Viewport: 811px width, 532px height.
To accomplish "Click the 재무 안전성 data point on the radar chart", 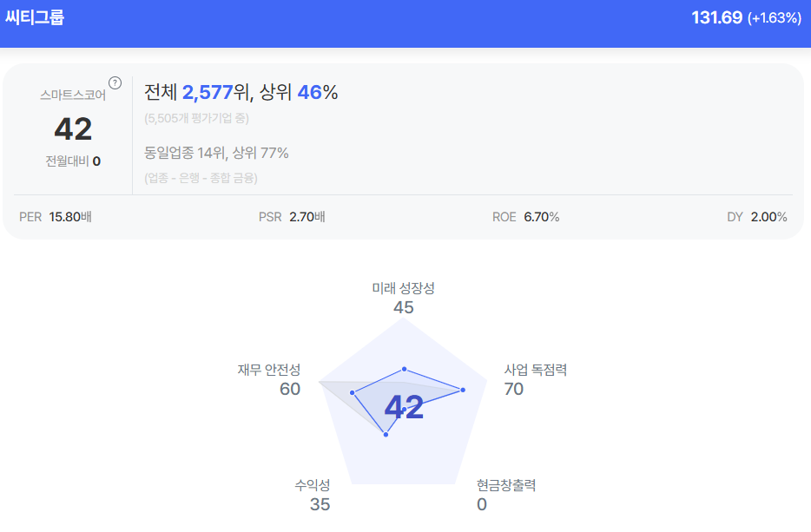I will [x=353, y=392].
